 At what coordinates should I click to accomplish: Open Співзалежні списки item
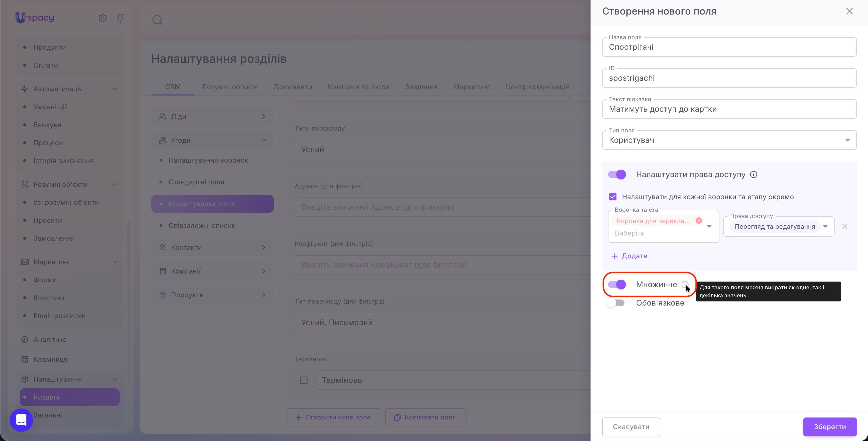point(202,226)
